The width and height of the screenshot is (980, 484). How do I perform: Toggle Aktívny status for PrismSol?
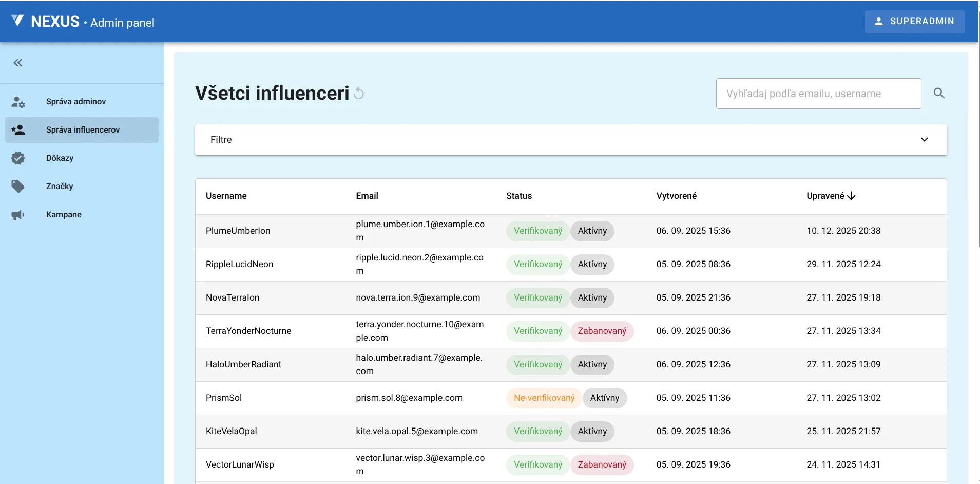point(605,398)
